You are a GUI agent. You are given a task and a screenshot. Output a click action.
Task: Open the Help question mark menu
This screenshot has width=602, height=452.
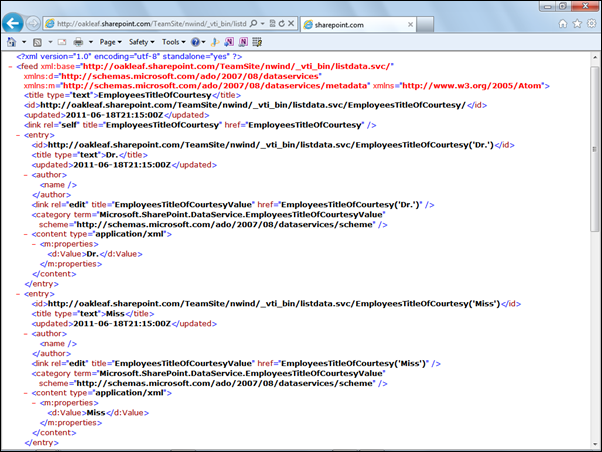click(198, 42)
